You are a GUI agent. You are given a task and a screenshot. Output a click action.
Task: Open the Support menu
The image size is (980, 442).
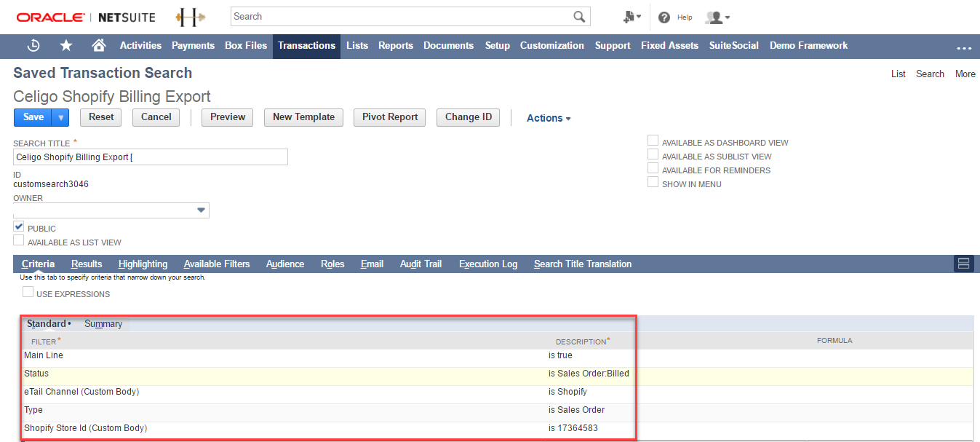613,45
